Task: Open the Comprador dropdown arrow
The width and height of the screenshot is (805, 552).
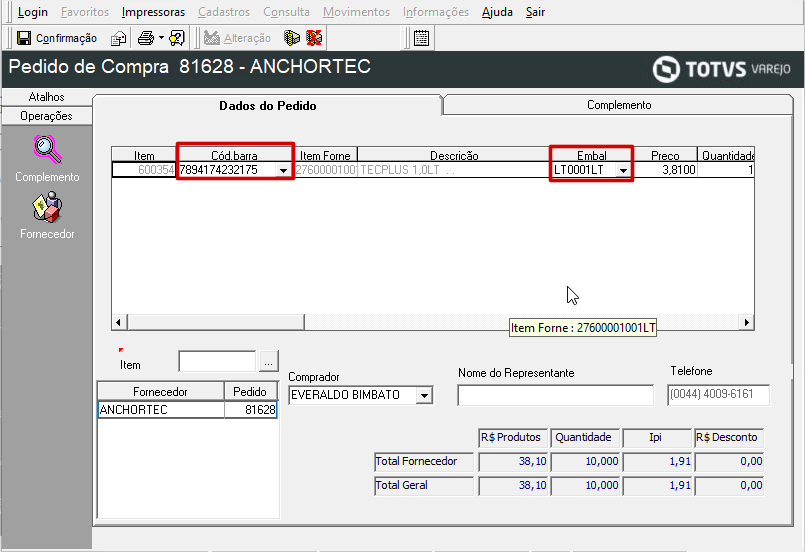Action: click(x=425, y=395)
